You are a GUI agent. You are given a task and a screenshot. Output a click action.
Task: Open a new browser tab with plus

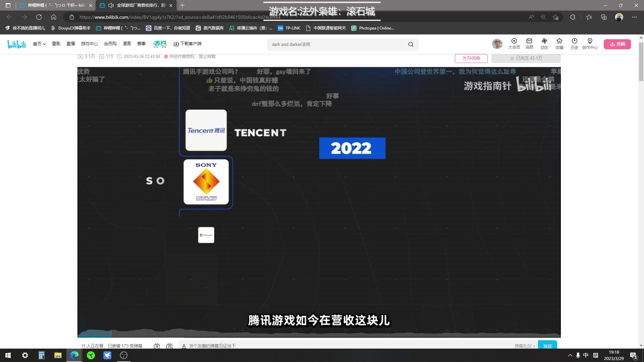click(x=182, y=5)
